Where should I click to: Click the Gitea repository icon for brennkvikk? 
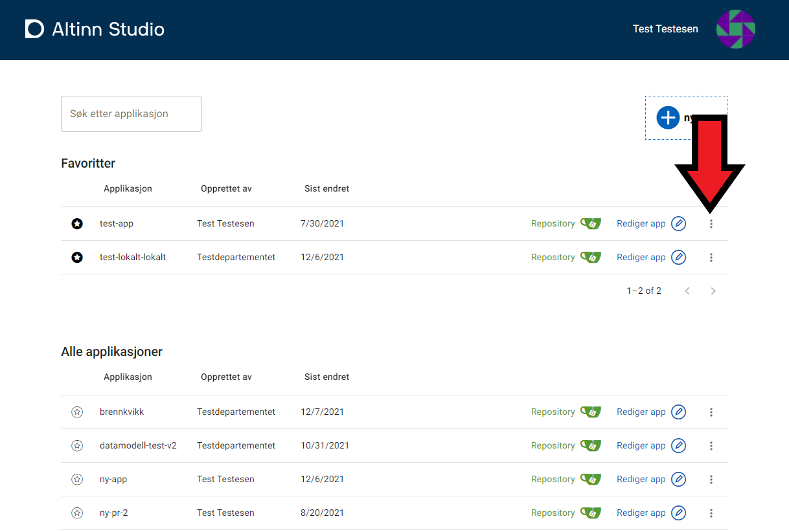point(590,412)
